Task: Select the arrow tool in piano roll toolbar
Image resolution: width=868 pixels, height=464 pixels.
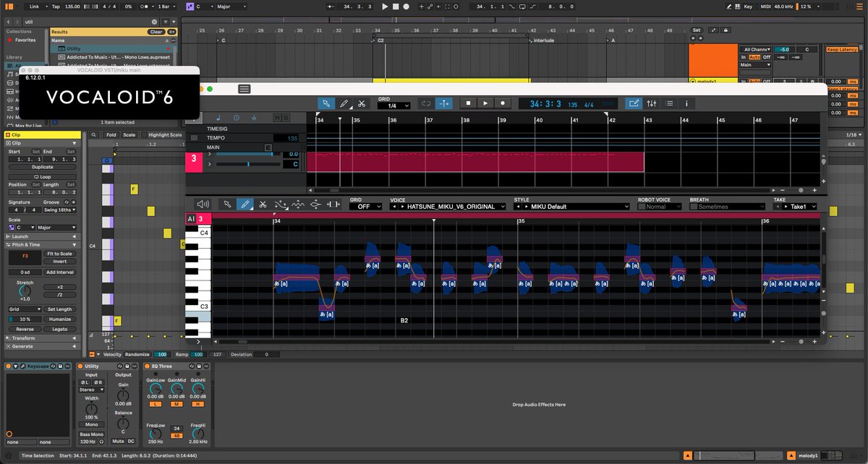Action: 227,205
